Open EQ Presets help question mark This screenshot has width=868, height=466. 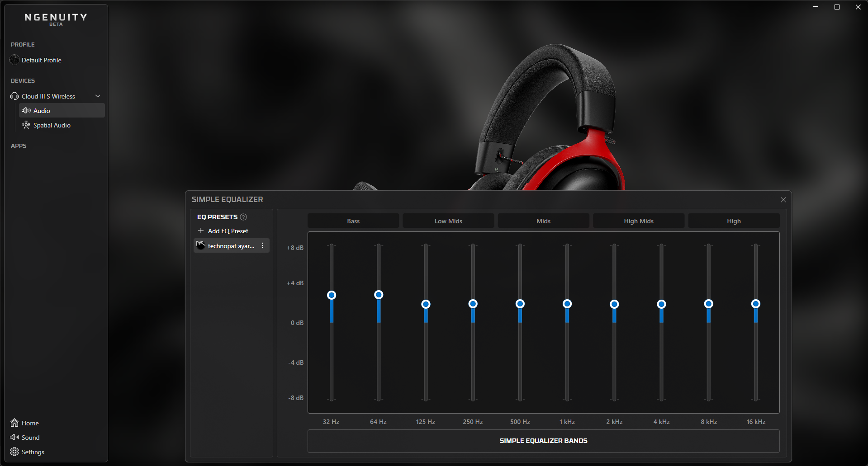[x=243, y=217]
